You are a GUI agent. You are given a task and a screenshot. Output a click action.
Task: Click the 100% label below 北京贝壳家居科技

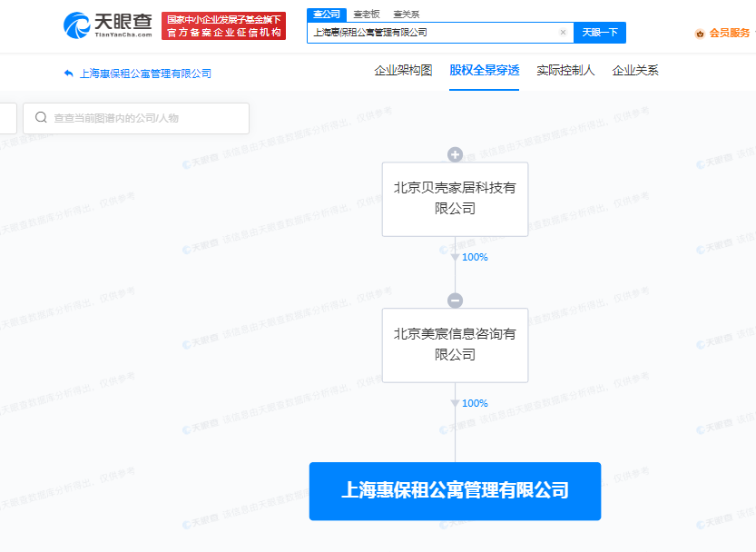tap(475, 257)
